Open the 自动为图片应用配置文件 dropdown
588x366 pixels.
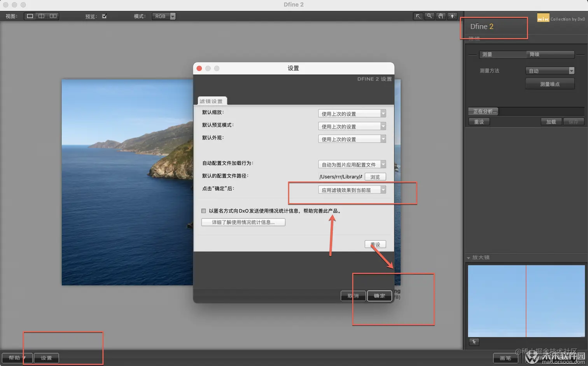click(352, 164)
